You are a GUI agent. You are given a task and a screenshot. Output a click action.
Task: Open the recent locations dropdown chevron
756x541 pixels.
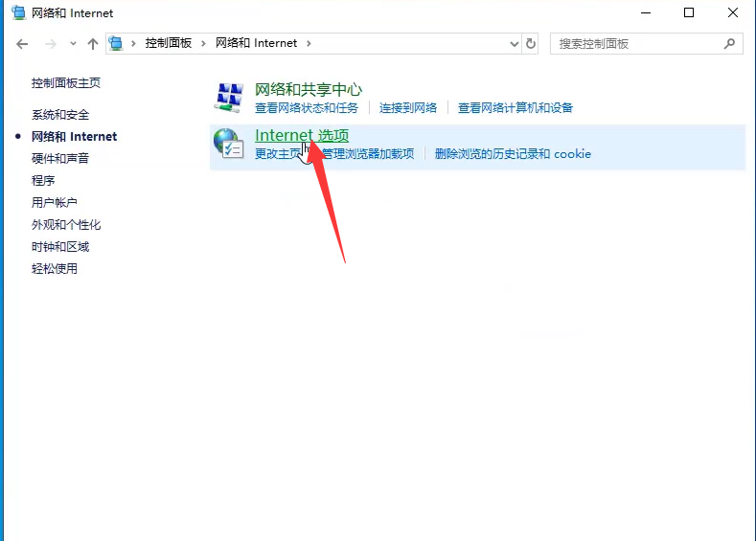(x=73, y=44)
